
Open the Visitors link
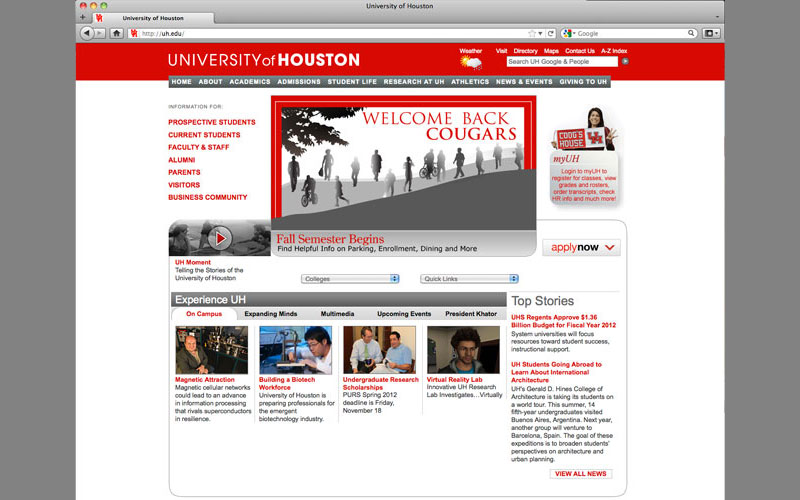184,185
